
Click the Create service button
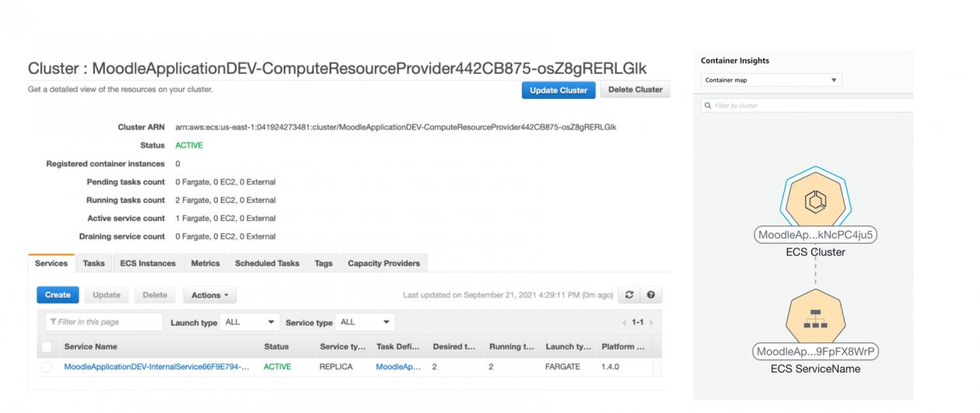tap(58, 295)
